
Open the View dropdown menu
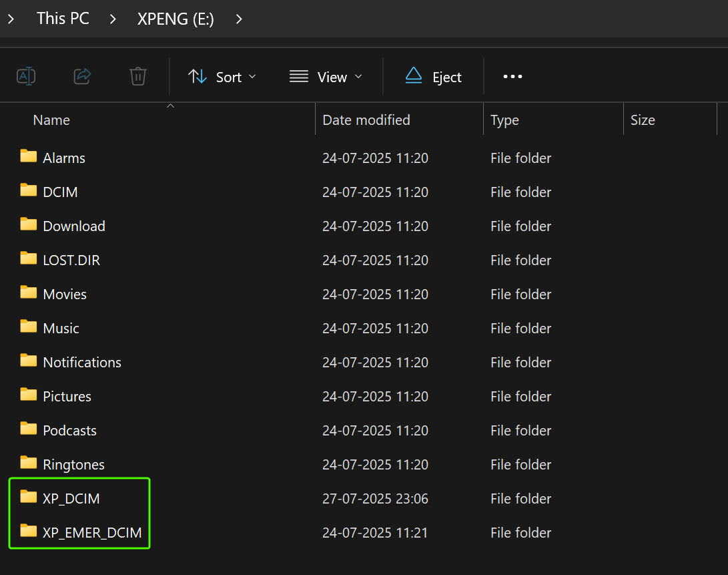tap(326, 77)
